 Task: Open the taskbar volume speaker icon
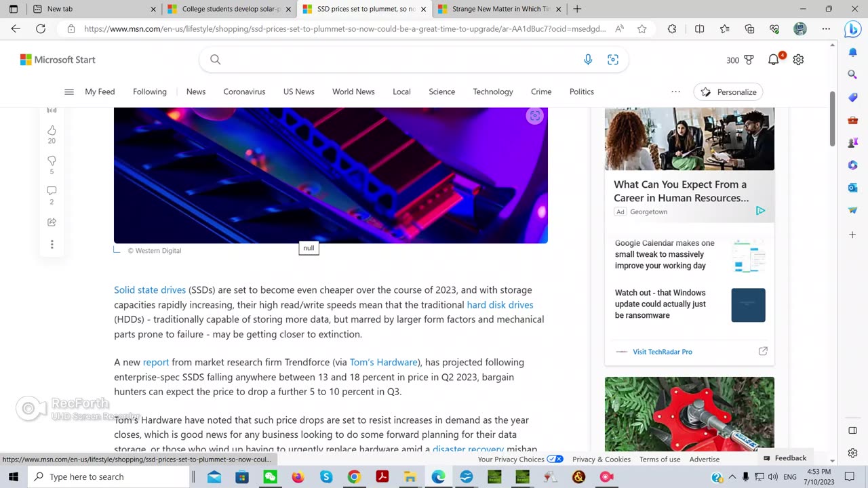(773, 476)
